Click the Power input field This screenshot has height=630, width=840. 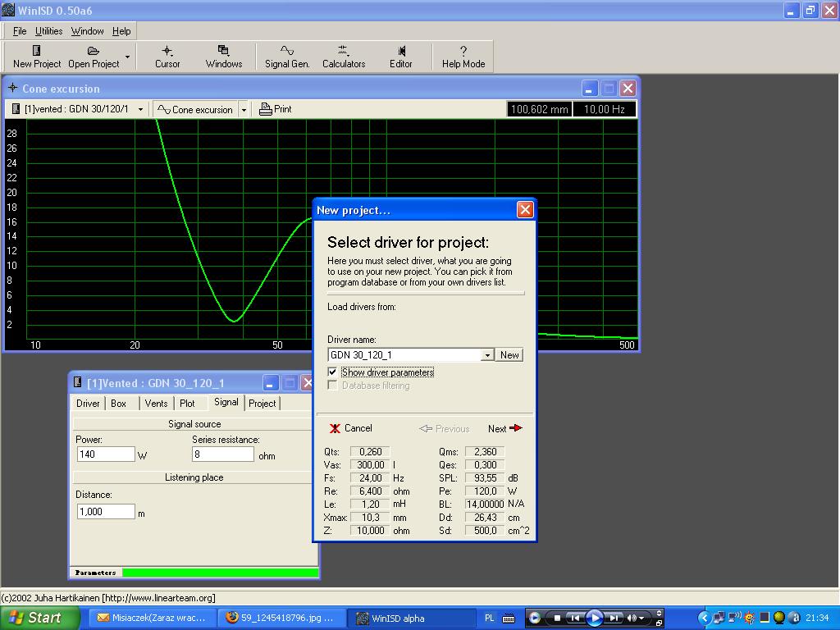click(106, 454)
